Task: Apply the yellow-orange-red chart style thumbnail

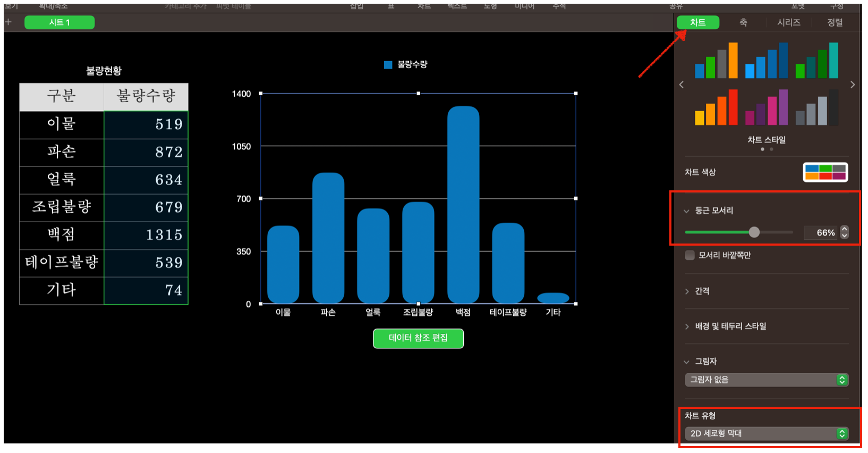Action: click(717, 107)
